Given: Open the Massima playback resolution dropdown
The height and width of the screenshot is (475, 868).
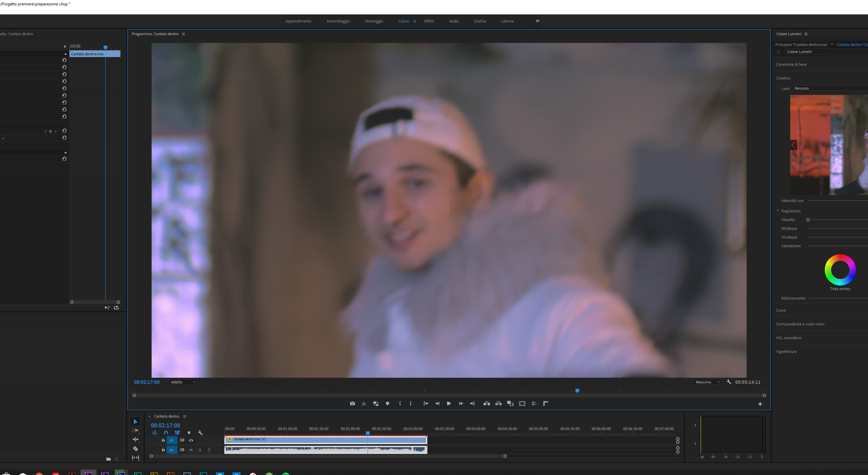Looking at the screenshot, I should 708,382.
